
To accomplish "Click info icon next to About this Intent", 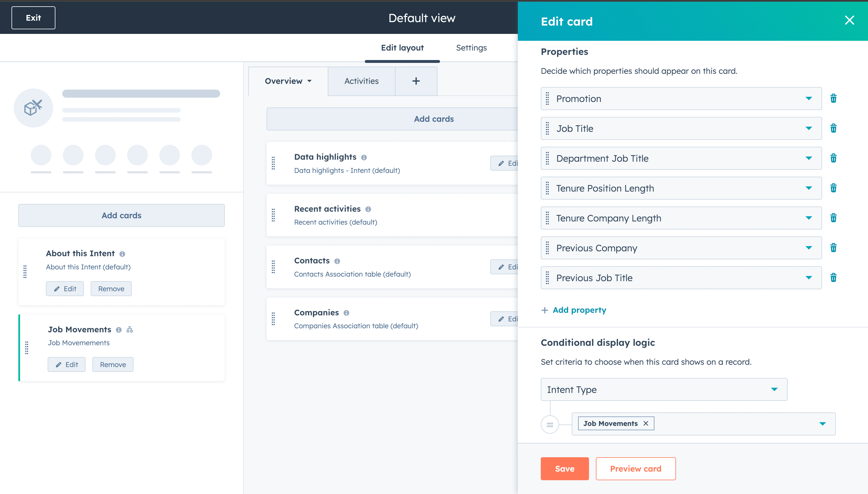I will 122,254.
